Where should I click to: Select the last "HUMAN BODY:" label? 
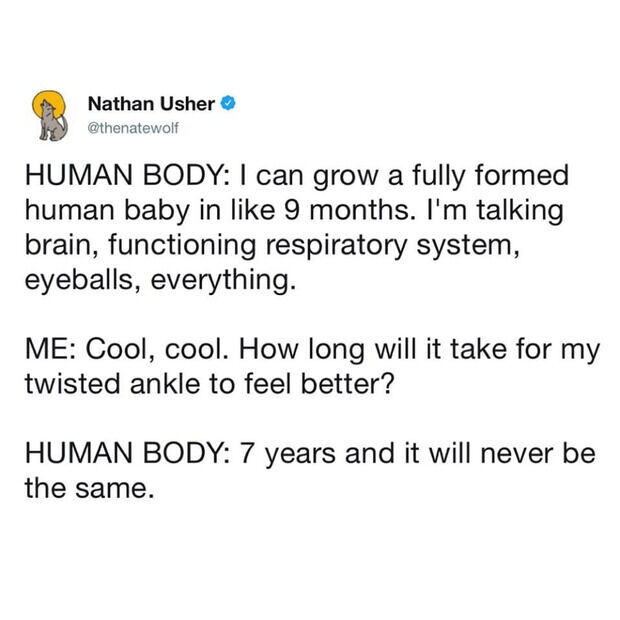pos(127,454)
